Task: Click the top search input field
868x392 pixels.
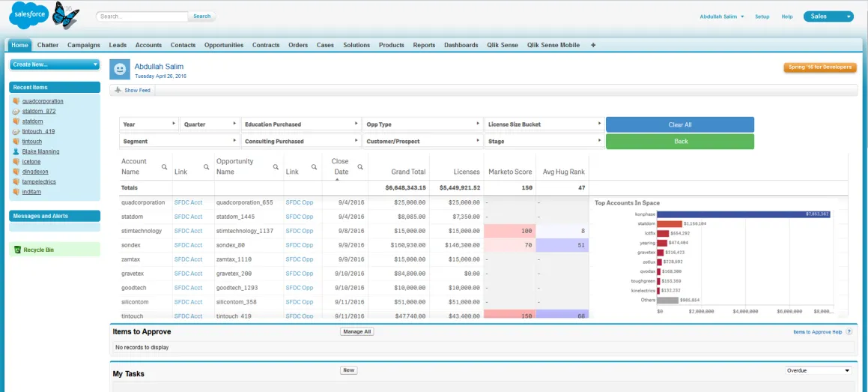Action: [x=142, y=16]
